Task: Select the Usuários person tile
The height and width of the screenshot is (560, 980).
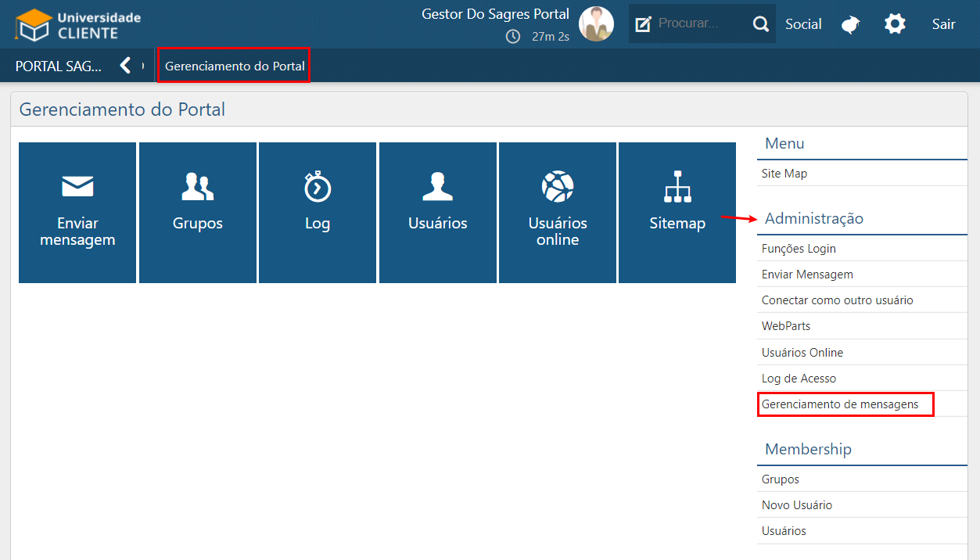Action: click(x=438, y=212)
